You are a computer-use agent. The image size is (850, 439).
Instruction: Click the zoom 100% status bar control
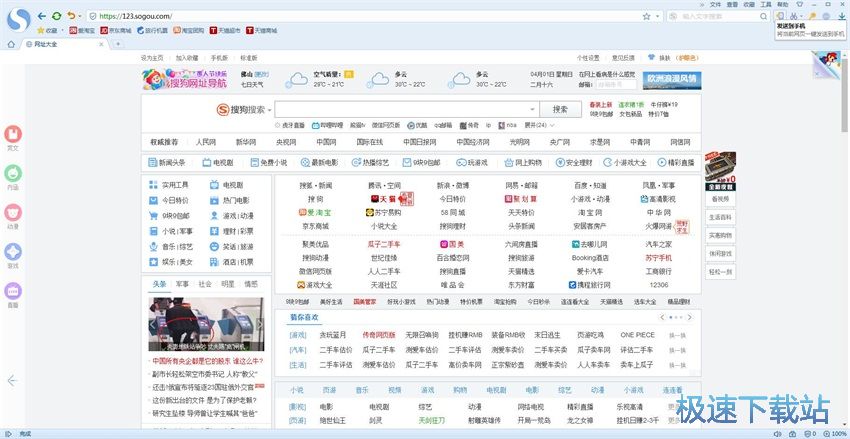coord(834,434)
